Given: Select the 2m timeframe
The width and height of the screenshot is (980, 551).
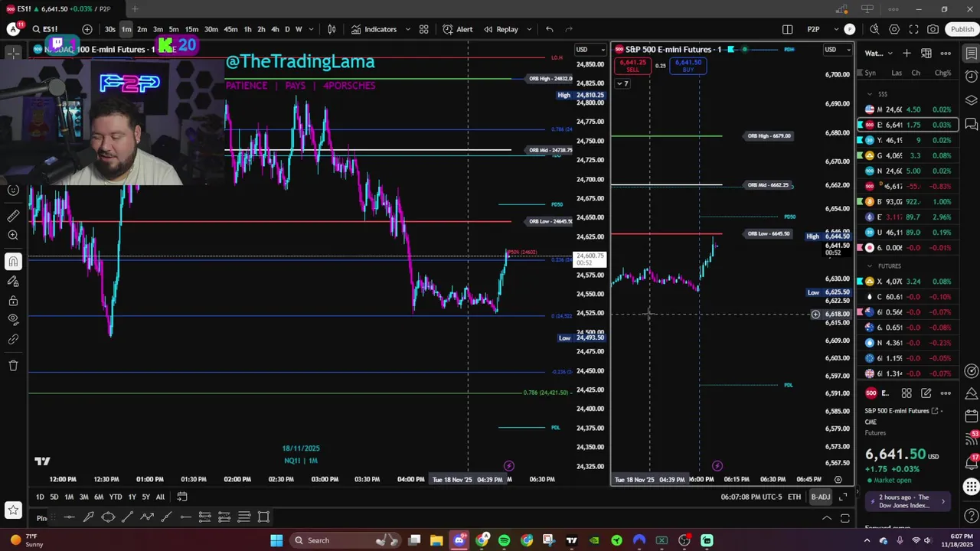Looking at the screenshot, I should [142, 29].
